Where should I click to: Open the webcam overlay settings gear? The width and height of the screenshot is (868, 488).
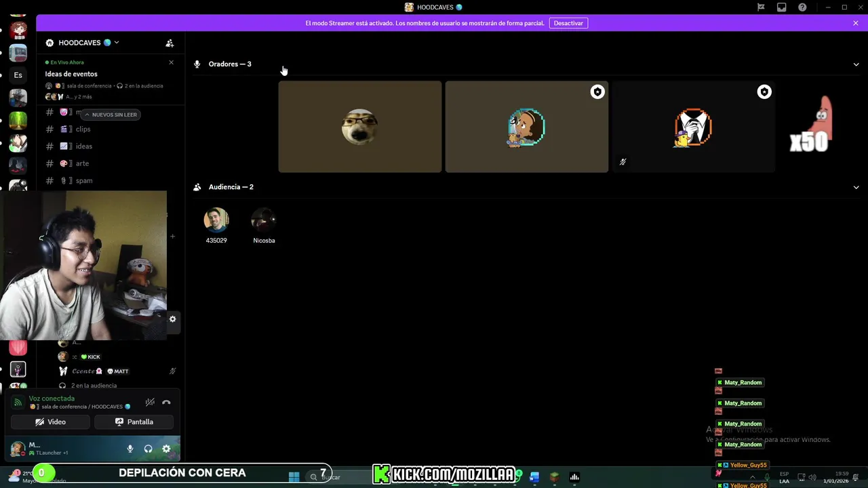(172, 319)
